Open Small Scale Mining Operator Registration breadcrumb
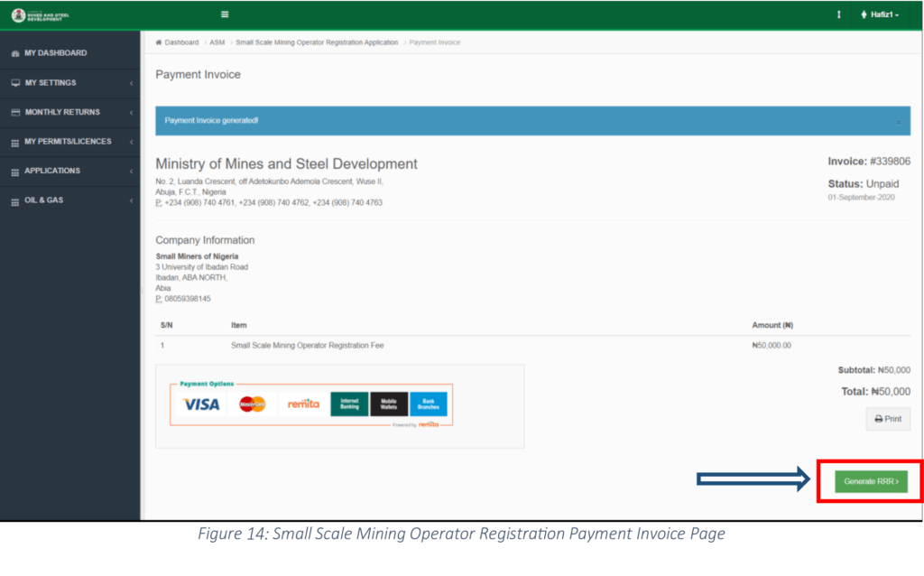The image size is (924, 576). 317,42
